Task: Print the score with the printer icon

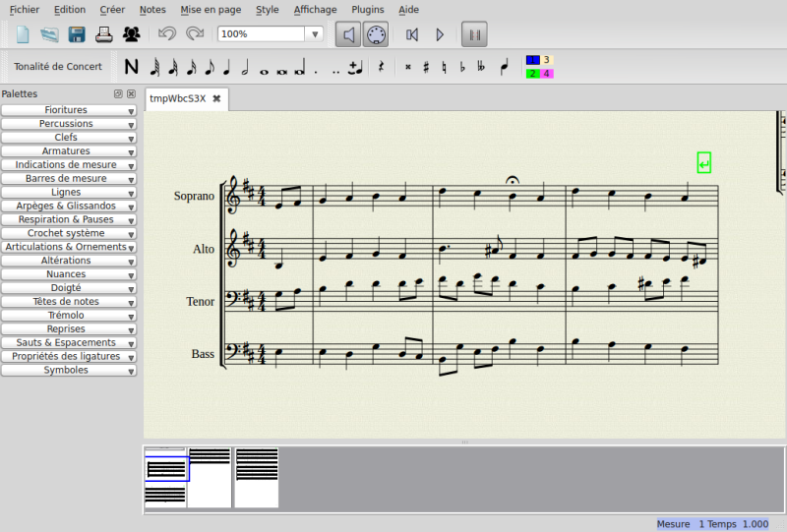Action: [x=104, y=34]
